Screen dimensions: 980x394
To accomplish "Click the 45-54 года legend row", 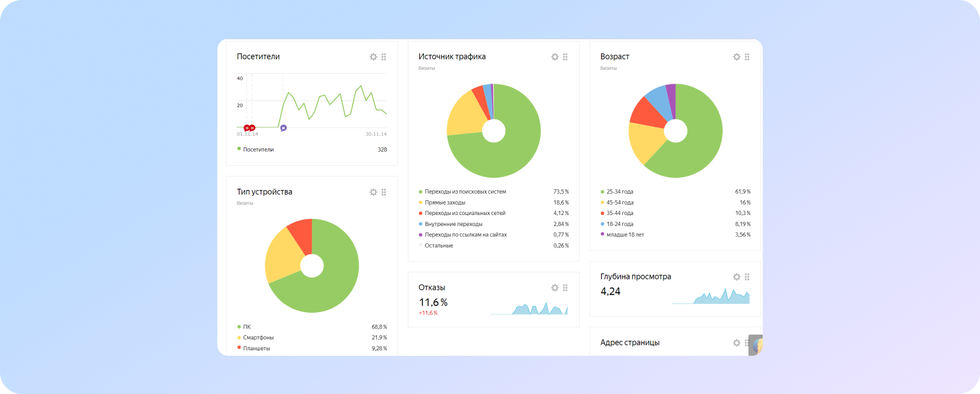I will tap(675, 202).
